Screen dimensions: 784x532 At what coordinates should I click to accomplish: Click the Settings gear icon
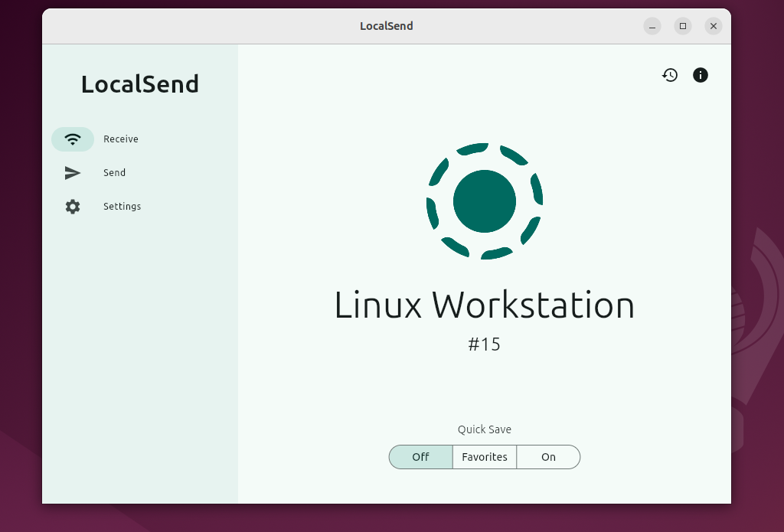73,207
